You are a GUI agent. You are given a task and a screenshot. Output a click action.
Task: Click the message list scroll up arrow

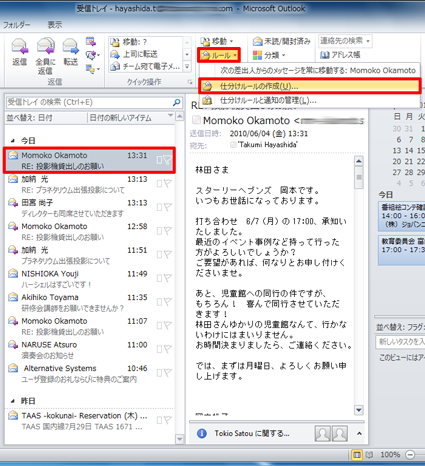(x=180, y=116)
